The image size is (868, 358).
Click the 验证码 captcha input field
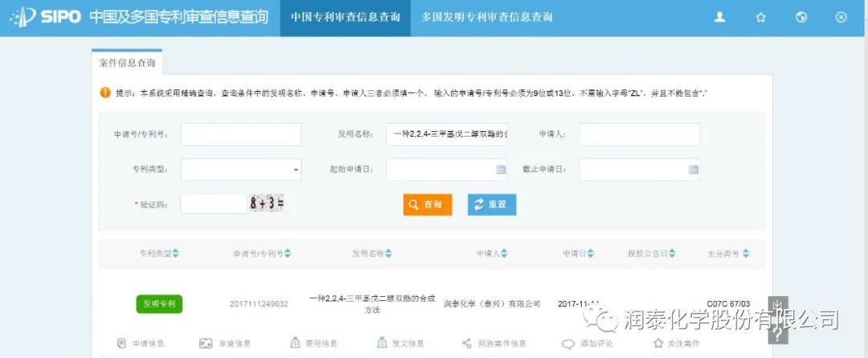pos(213,204)
